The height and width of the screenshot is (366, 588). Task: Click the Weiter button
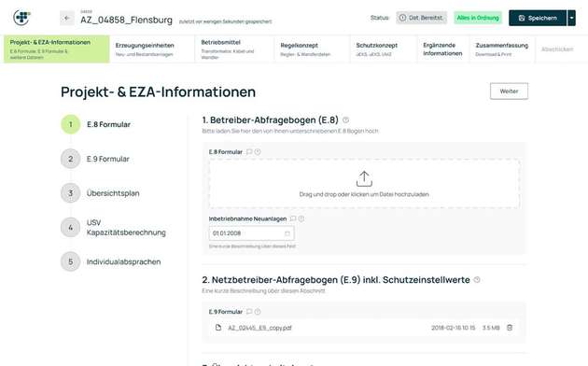click(x=509, y=91)
